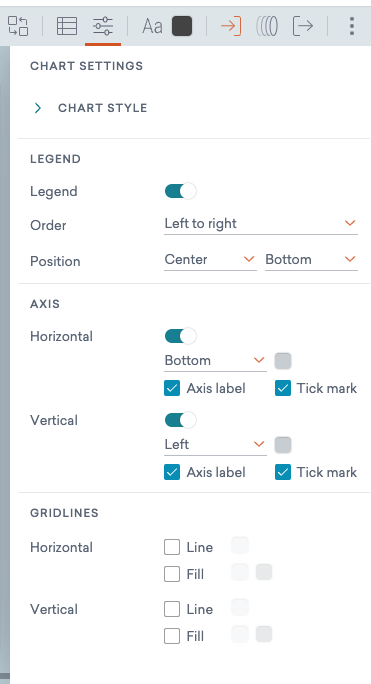Expand the Chart Style section chevron
The width and height of the screenshot is (371, 684).
38,108
